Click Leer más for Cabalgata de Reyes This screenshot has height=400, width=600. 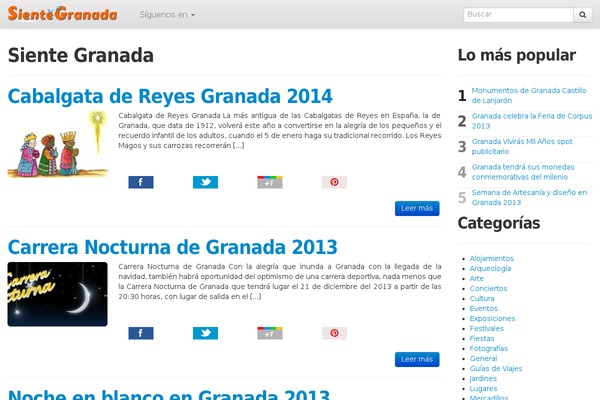[417, 208]
